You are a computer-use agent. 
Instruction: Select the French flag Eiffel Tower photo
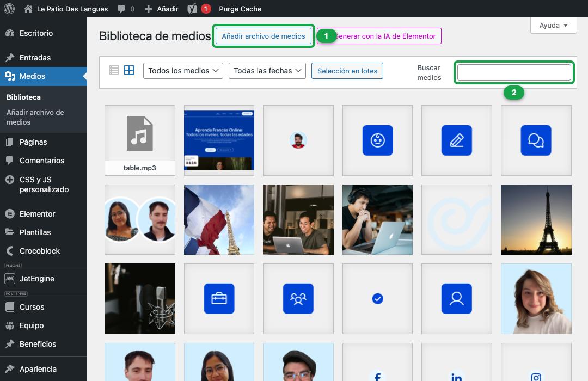[x=219, y=219]
